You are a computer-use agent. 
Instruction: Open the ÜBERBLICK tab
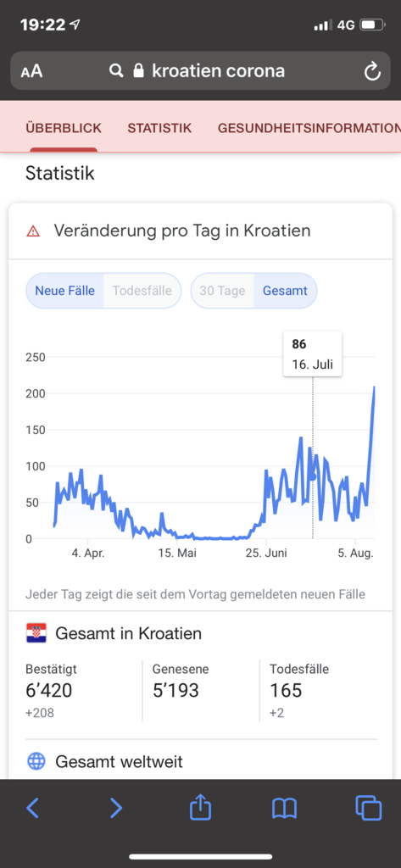coord(64,129)
